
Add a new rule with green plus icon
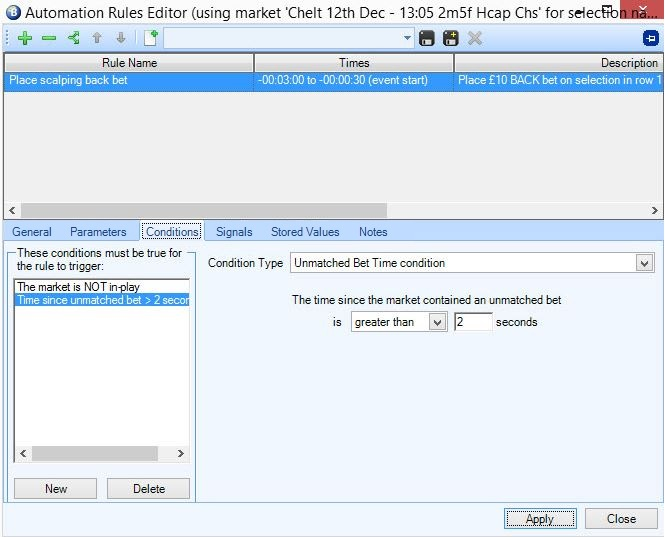click(x=25, y=38)
